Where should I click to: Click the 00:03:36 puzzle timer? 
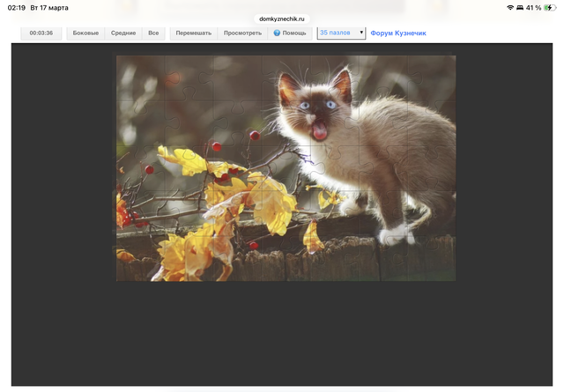click(41, 33)
